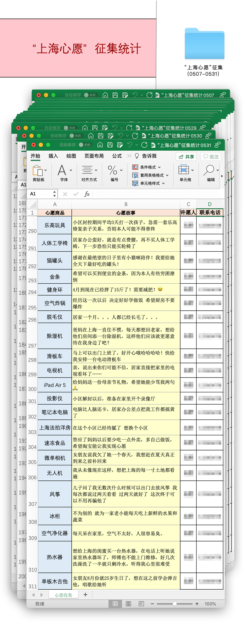The height and width of the screenshot is (644, 245).
Task: Click the Insert Function fx icon
Action: pos(87,194)
